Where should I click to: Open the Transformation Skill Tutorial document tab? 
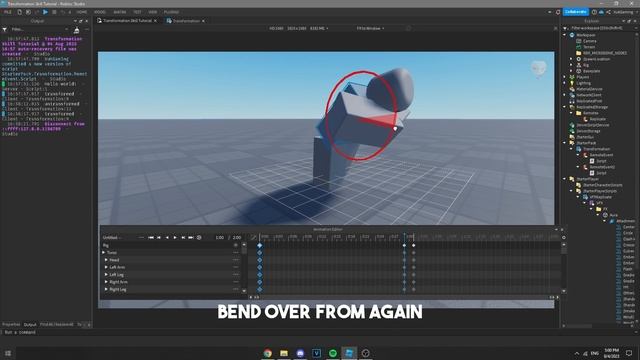coord(127,20)
